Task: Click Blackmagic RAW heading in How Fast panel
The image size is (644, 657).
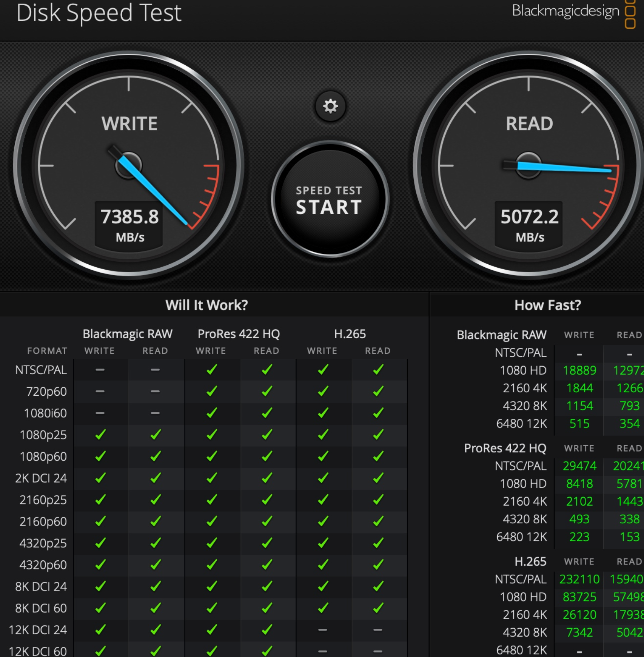Action: point(502,335)
